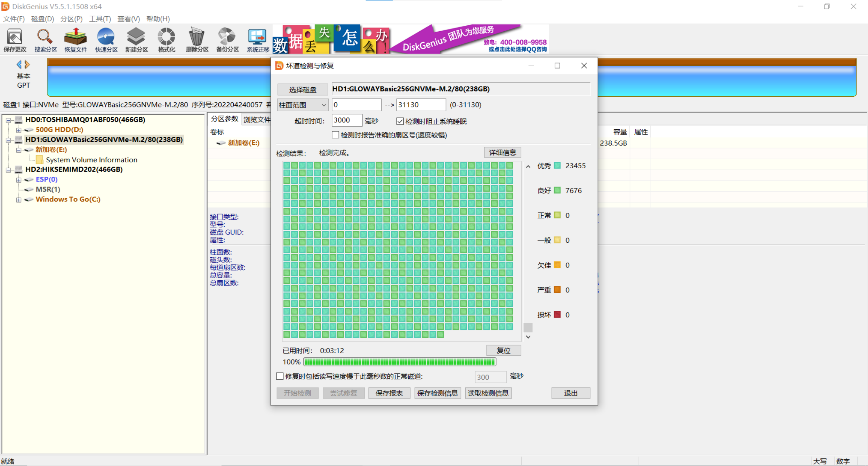This screenshot has height=466, width=868.
Task: Open the 快速分区 tool
Action: click(106, 39)
